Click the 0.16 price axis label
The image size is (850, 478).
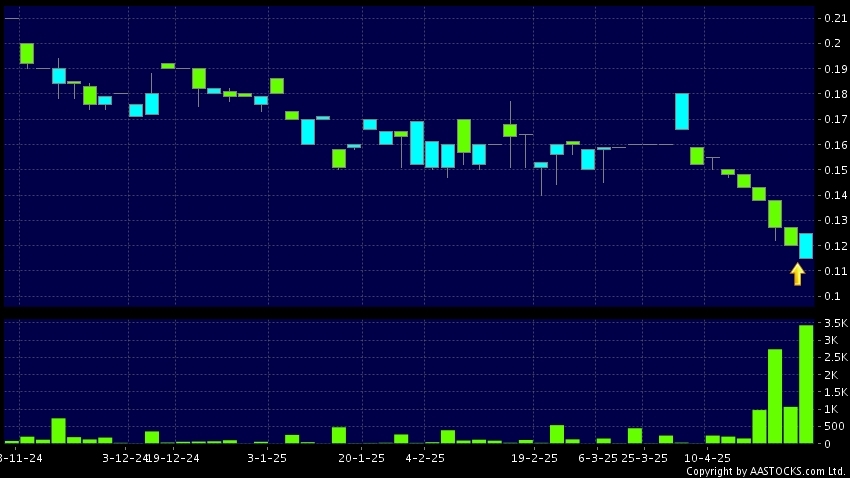835,145
